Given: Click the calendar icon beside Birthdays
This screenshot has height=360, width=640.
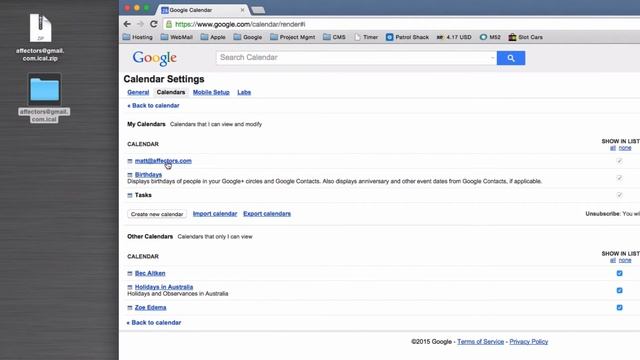Looking at the screenshot, I should click(130, 175).
